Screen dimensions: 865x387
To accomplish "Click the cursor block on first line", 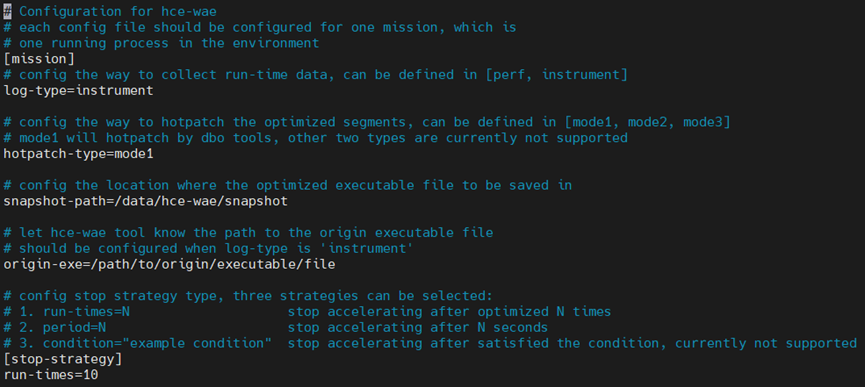I will click(x=7, y=11).
